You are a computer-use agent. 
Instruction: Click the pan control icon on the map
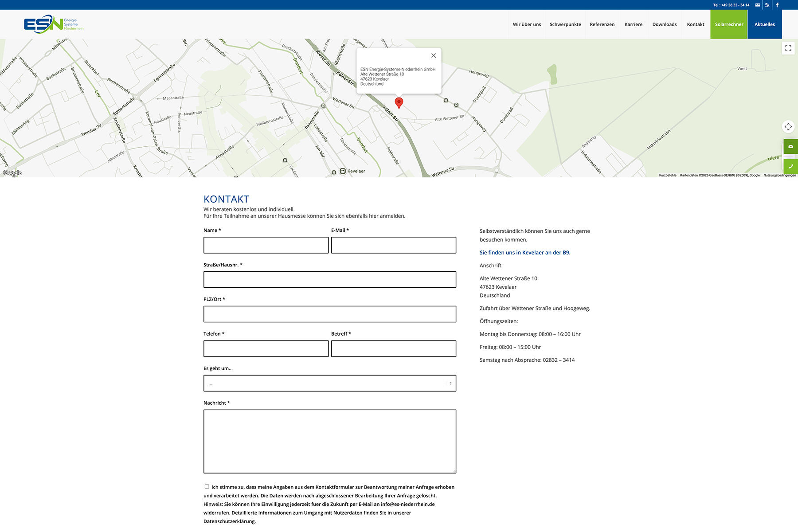[x=789, y=127]
